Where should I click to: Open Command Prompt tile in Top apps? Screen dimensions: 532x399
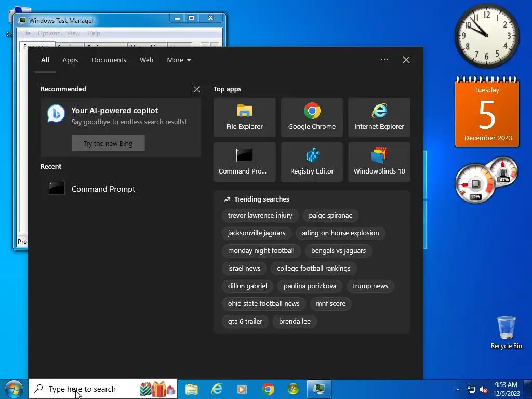tap(244, 162)
